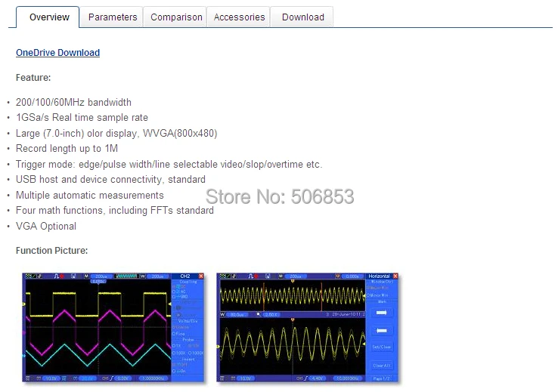Click the 'Trigger mode' feature line
558x392 pixels.
pos(169,164)
